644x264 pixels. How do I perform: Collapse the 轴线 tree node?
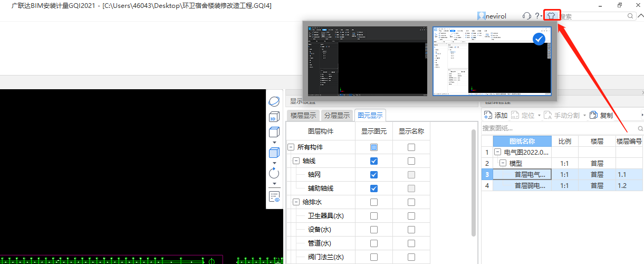coord(296,161)
